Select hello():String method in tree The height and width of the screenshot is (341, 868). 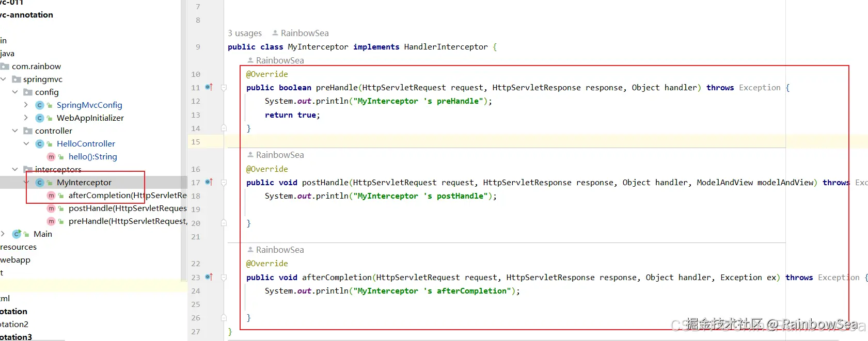(x=93, y=157)
